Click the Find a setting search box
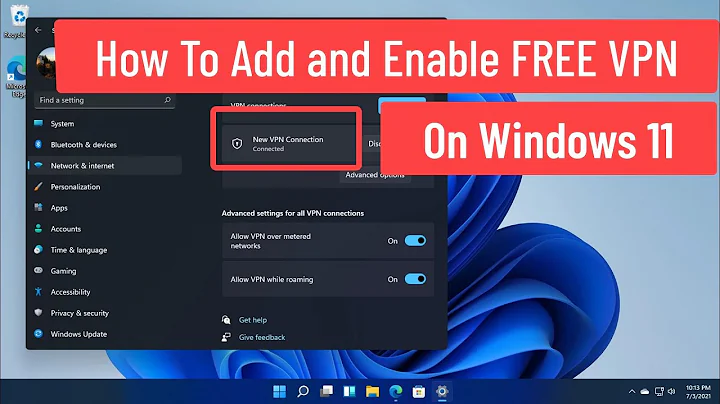This screenshot has height=404, width=720. tap(105, 100)
